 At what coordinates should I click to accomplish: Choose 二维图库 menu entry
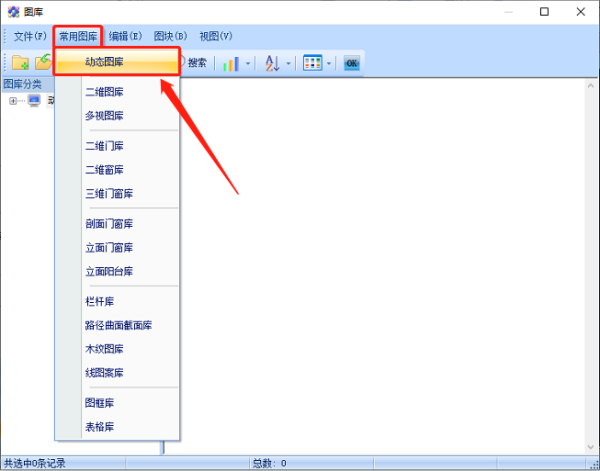(x=105, y=92)
